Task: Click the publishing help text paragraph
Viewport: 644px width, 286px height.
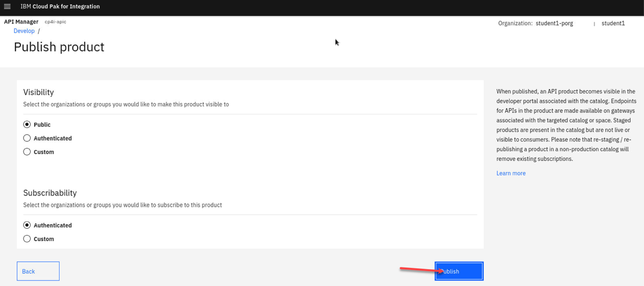Action: (565, 125)
